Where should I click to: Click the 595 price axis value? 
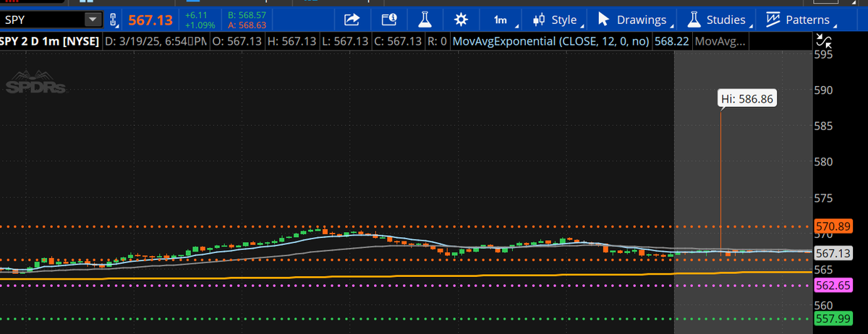[x=825, y=55]
